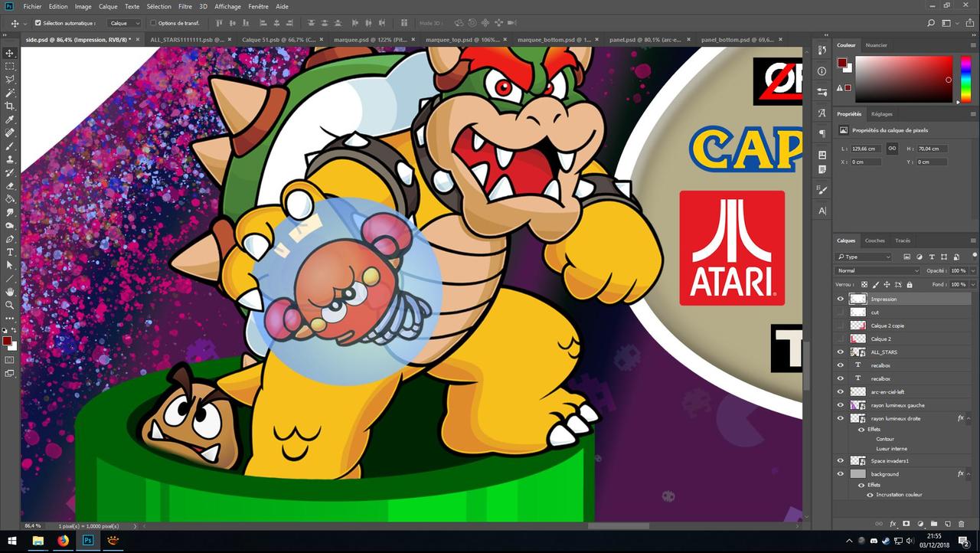980x553 pixels.
Task: Toggle Sélection automatique checkbox
Action: tap(38, 23)
